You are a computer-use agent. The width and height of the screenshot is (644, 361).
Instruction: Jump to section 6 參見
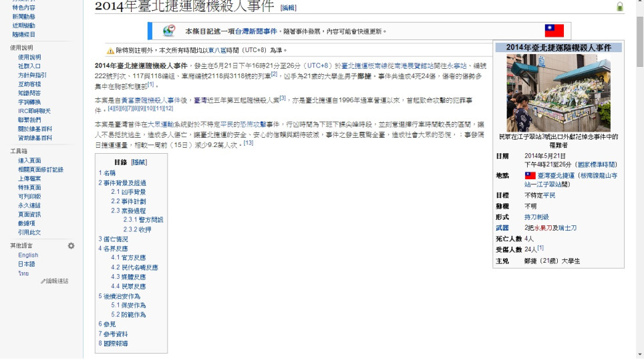[x=107, y=324]
